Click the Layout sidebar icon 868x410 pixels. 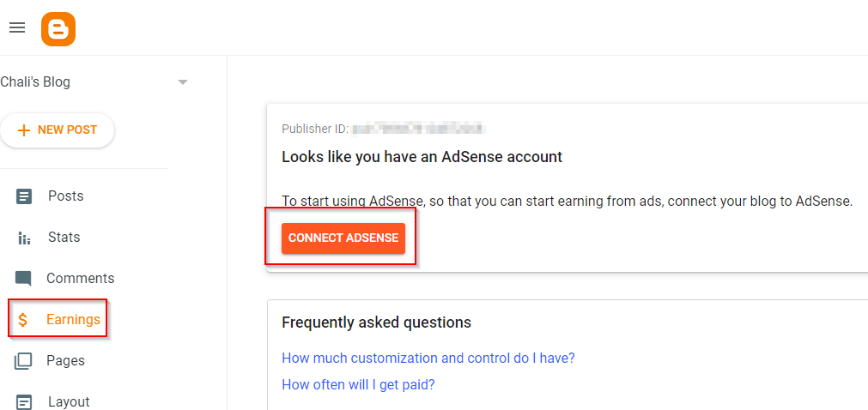(x=24, y=401)
